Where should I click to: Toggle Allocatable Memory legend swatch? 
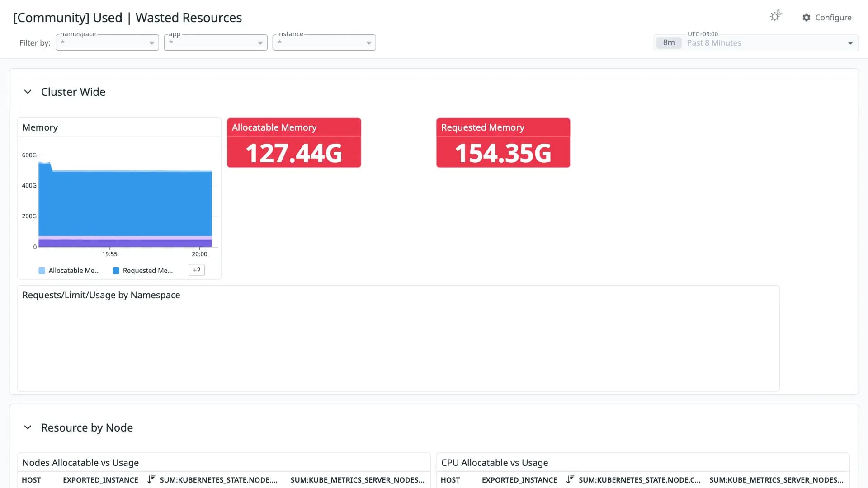coord(42,271)
